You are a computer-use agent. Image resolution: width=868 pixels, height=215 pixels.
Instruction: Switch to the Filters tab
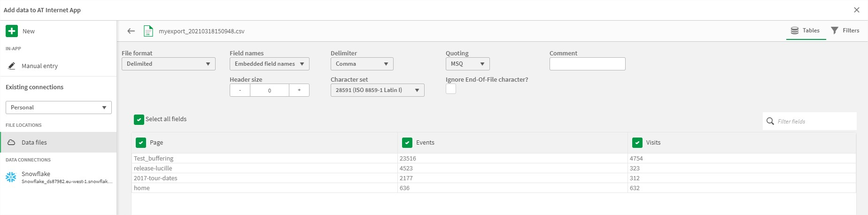pos(845,31)
